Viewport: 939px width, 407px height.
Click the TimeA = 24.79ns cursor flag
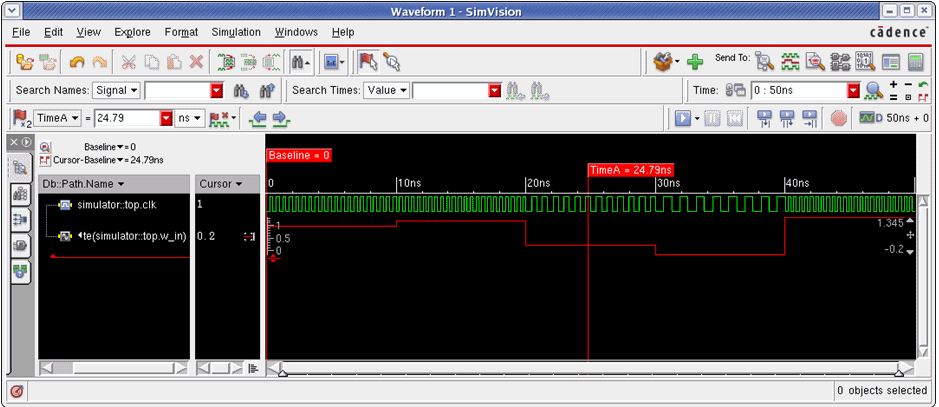[x=631, y=170]
